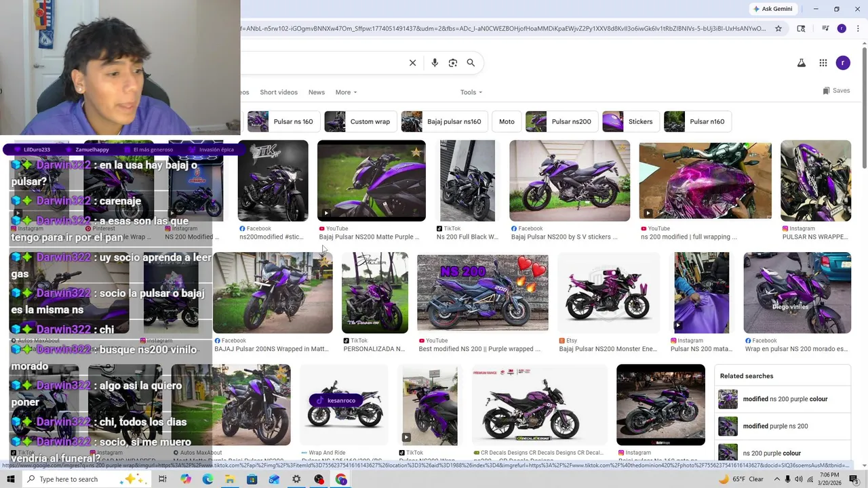The height and width of the screenshot is (488, 868).
Task: Open Bajaj Pulsar NS200 by S V stickers image
Action: (570, 181)
